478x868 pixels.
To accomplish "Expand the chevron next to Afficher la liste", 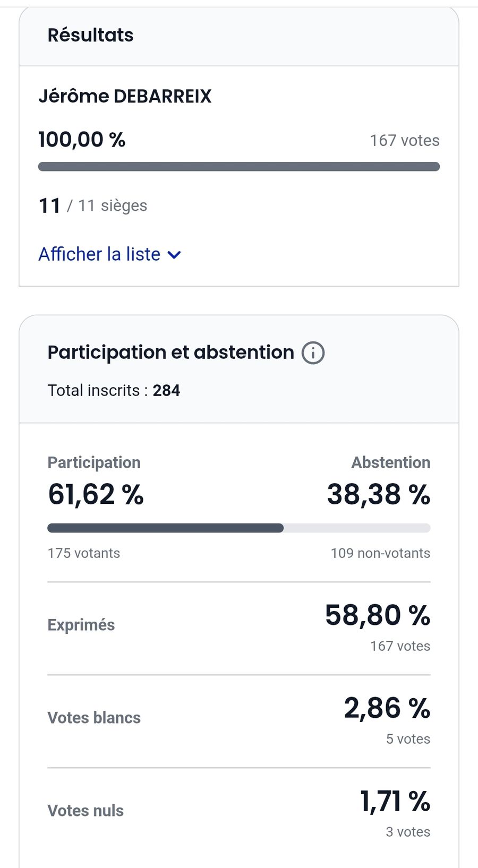I will pos(174,255).
